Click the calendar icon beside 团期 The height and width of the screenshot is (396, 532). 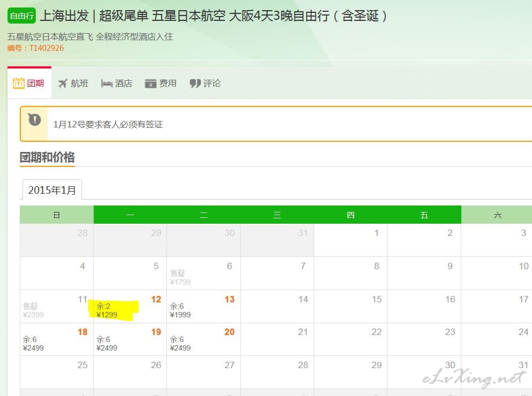tap(18, 83)
